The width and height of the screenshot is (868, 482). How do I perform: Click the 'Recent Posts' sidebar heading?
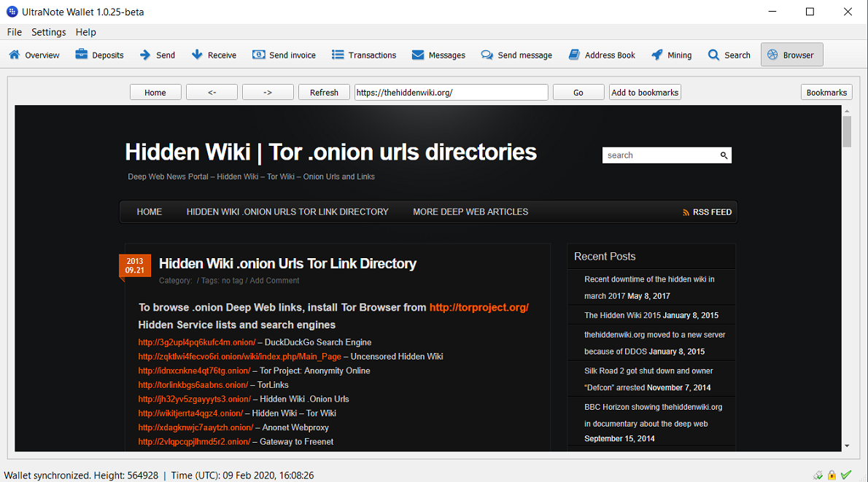(x=605, y=256)
